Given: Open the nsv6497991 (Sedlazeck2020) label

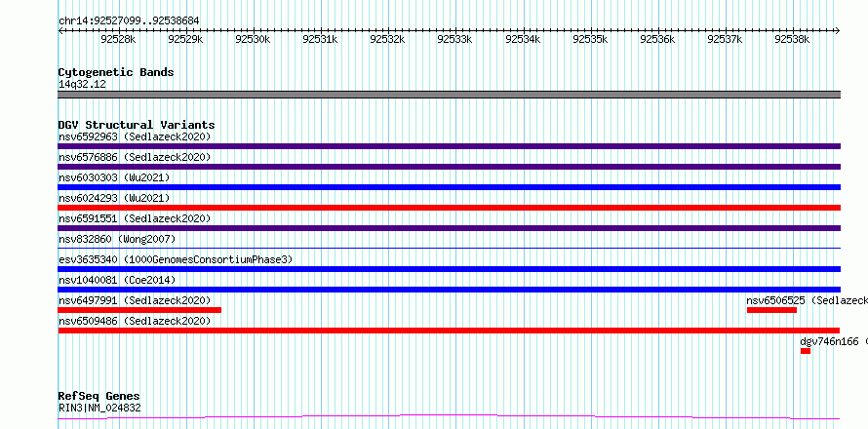Looking at the screenshot, I should pos(135,300).
